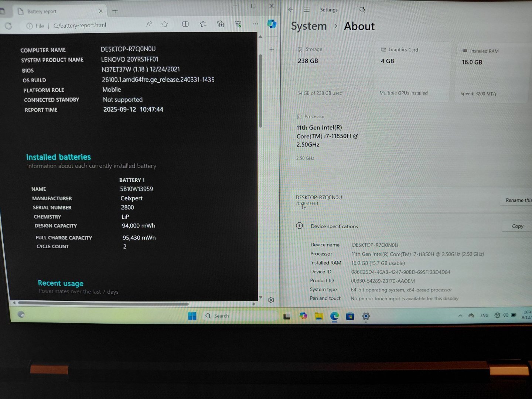Screen dimensions: 532x399
Task: Close the Battery report tab
Action: coord(100,11)
